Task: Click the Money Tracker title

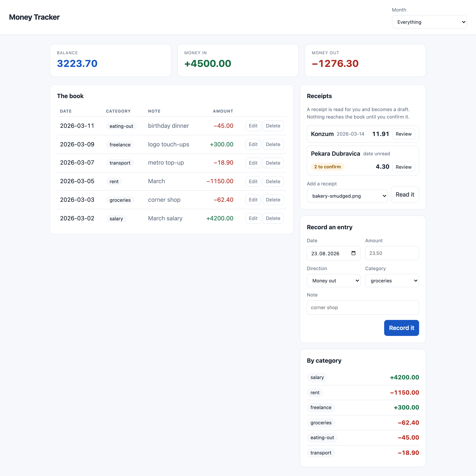Action: coord(34,17)
